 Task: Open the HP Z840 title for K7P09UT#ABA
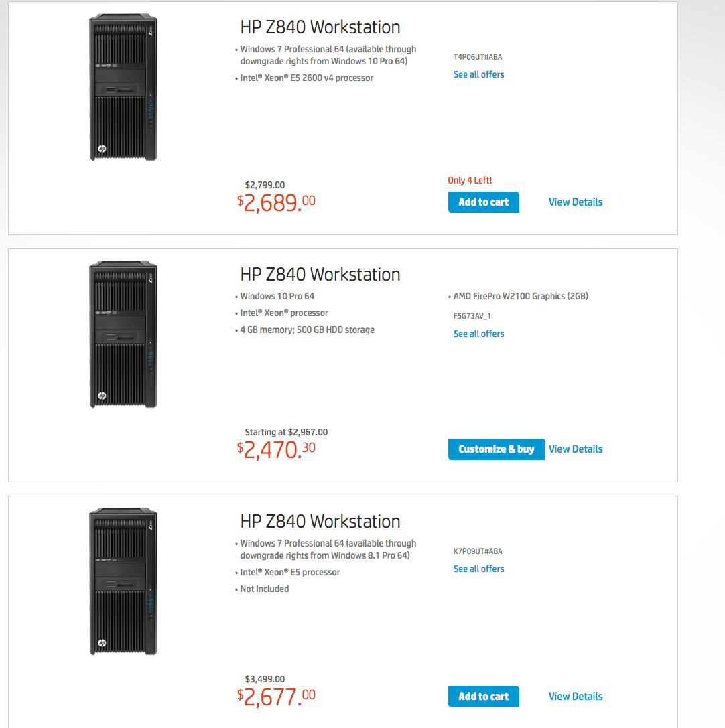pos(320,522)
